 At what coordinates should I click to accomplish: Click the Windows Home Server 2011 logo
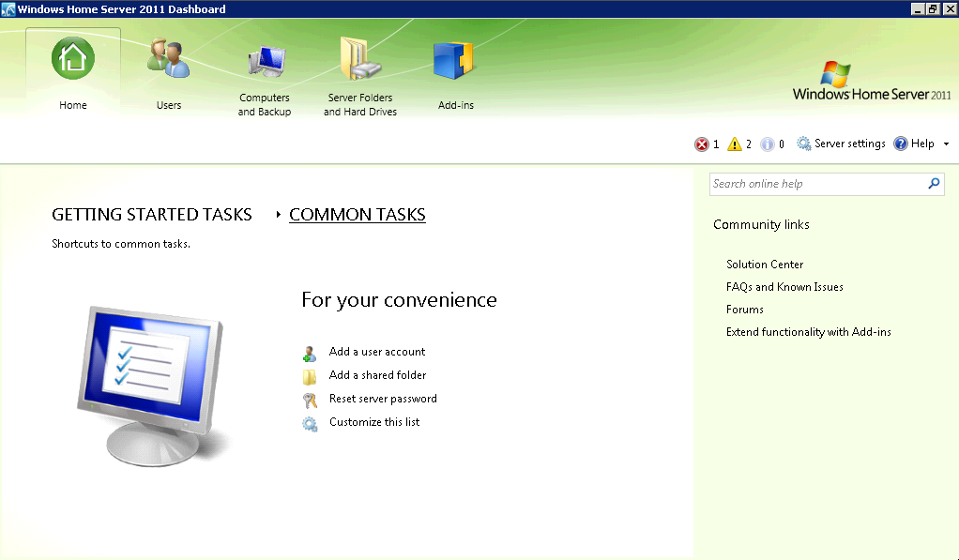[872, 81]
